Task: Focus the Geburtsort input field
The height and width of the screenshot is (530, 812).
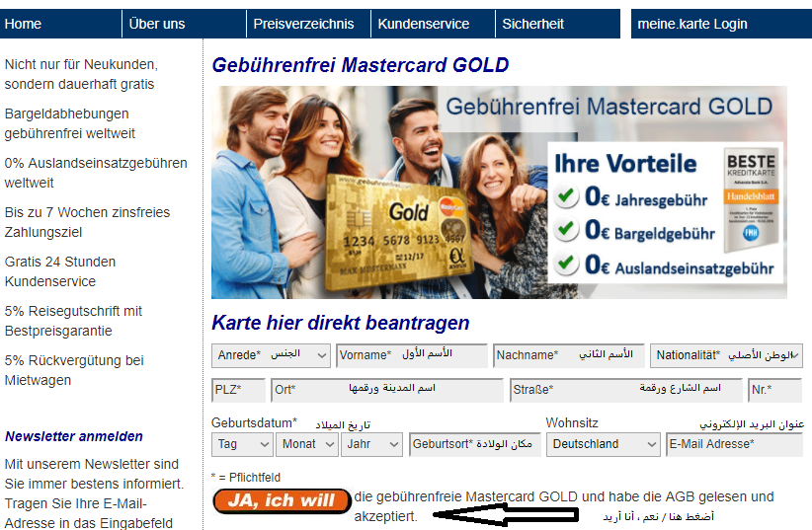Action: point(475,444)
